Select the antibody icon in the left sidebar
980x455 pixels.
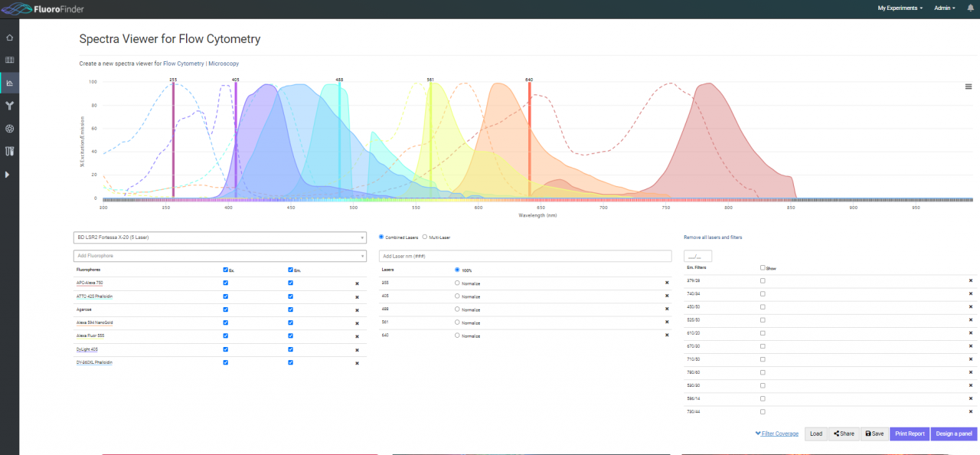click(9, 106)
